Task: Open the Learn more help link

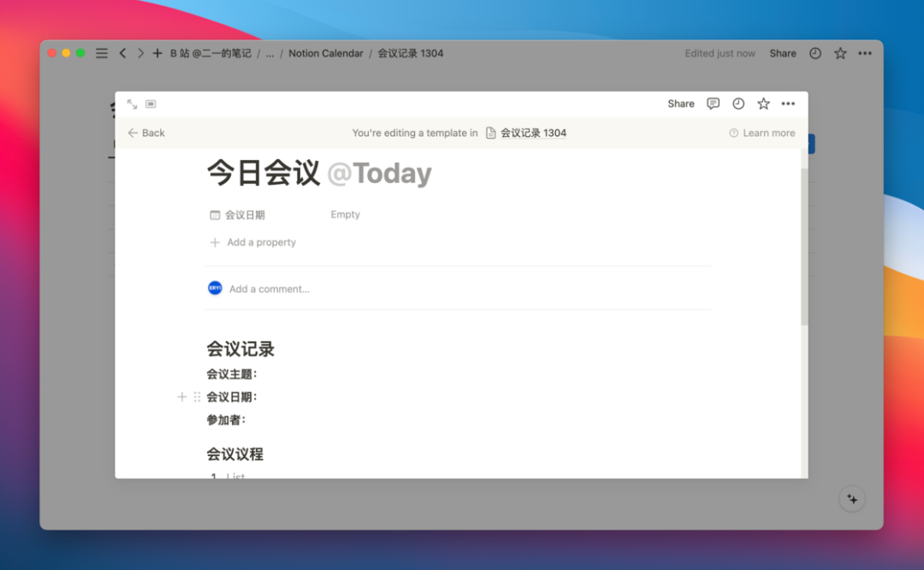Action: [762, 133]
